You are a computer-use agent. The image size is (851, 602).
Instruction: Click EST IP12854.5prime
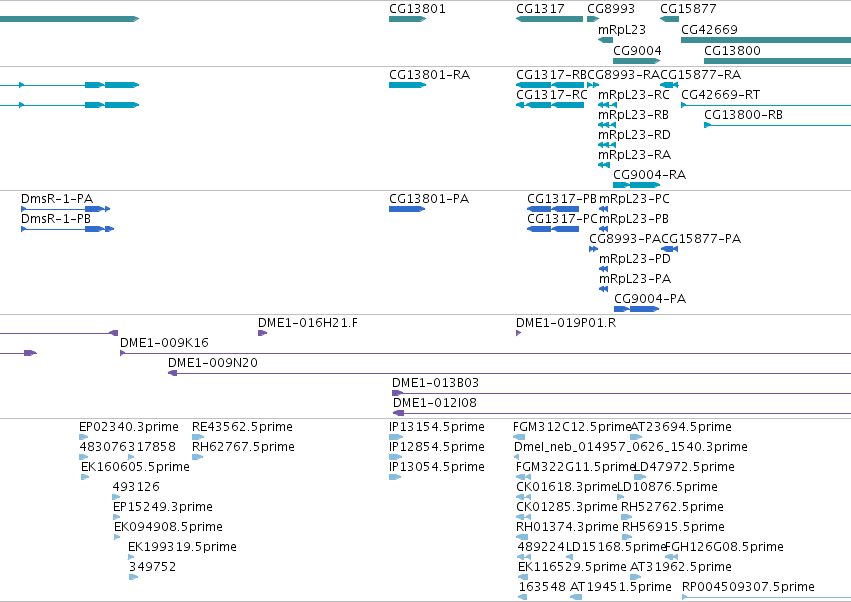396,457
